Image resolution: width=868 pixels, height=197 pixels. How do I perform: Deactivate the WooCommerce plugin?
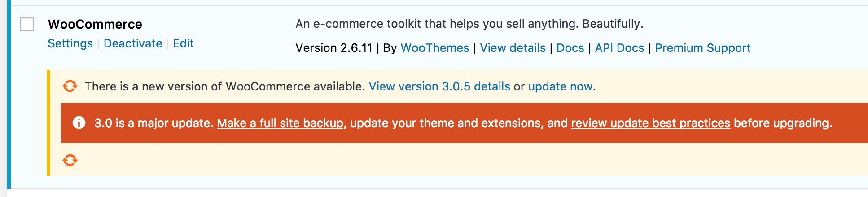tap(133, 43)
